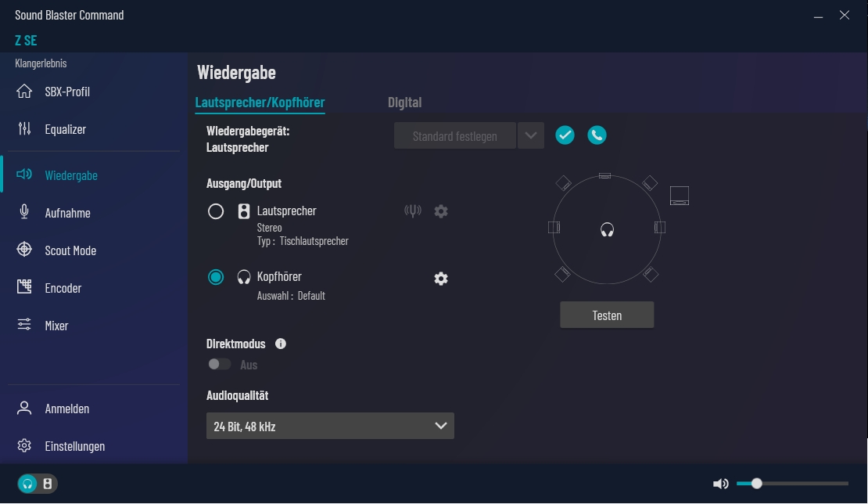Image resolution: width=868 pixels, height=504 pixels.
Task: Set default communication device phone icon
Action: pyautogui.click(x=597, y=135)
